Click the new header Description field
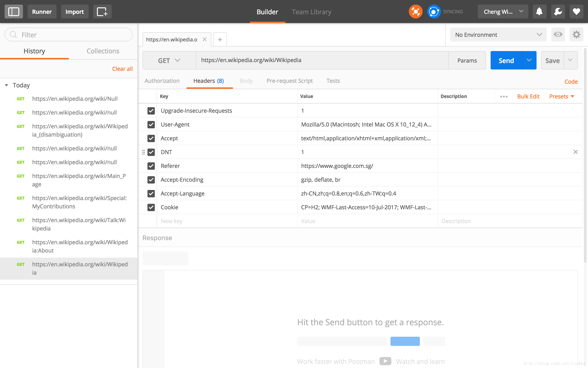This screenshot has height=368, width=588. [510, 221]
